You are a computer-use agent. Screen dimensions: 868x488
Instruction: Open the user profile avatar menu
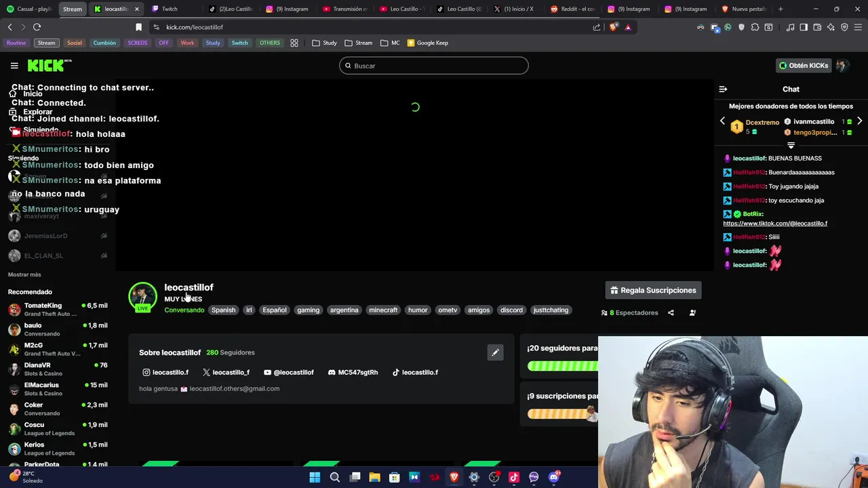[842, 66]
